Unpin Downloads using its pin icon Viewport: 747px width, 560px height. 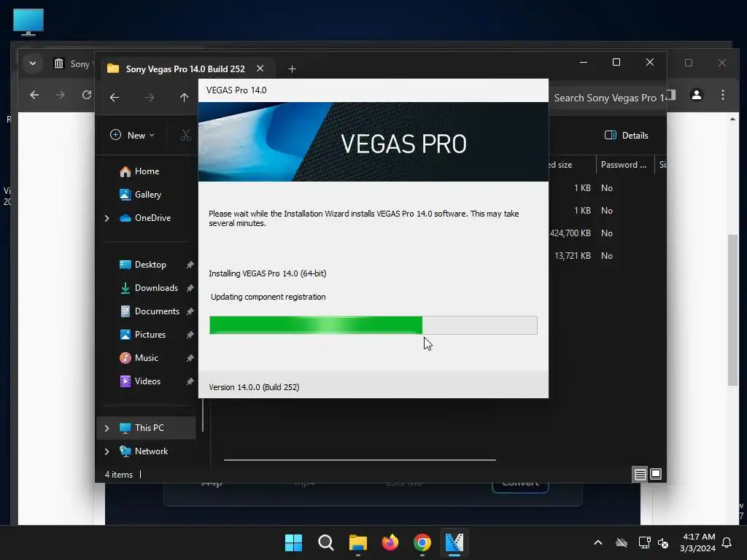tap(190, 288)
